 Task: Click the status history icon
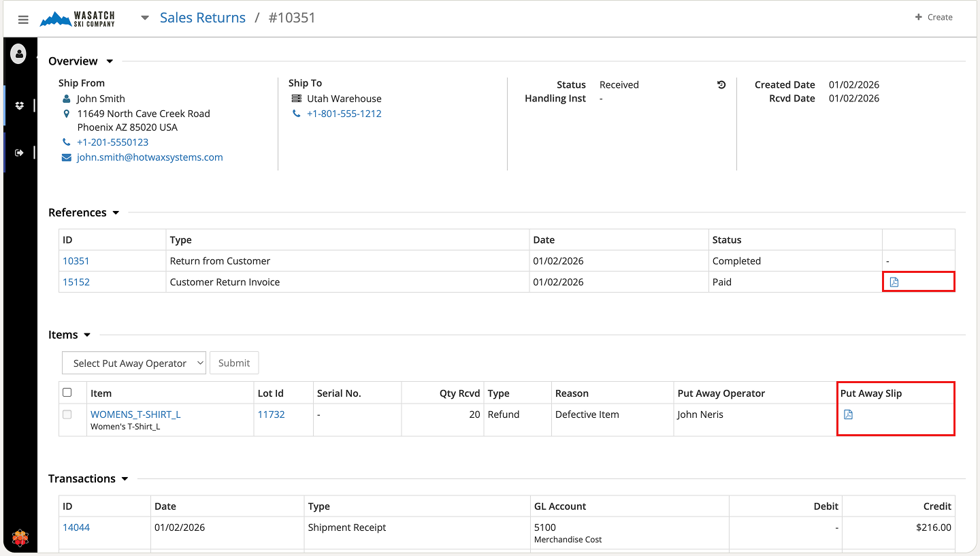721,85
